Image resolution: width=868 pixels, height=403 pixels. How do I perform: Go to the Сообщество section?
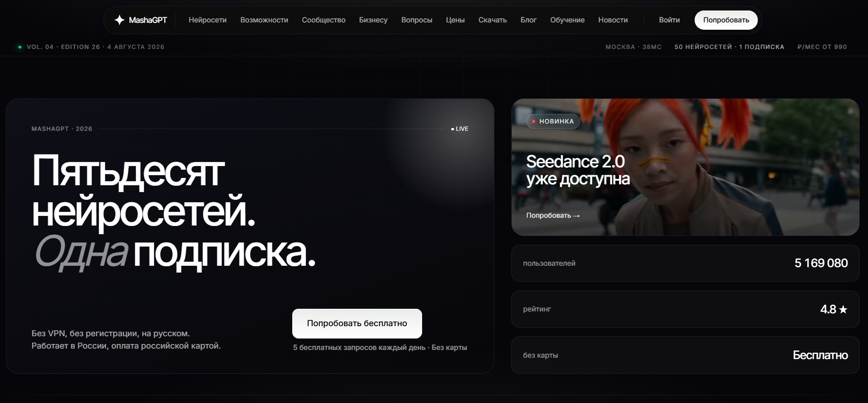pos(324,20)
